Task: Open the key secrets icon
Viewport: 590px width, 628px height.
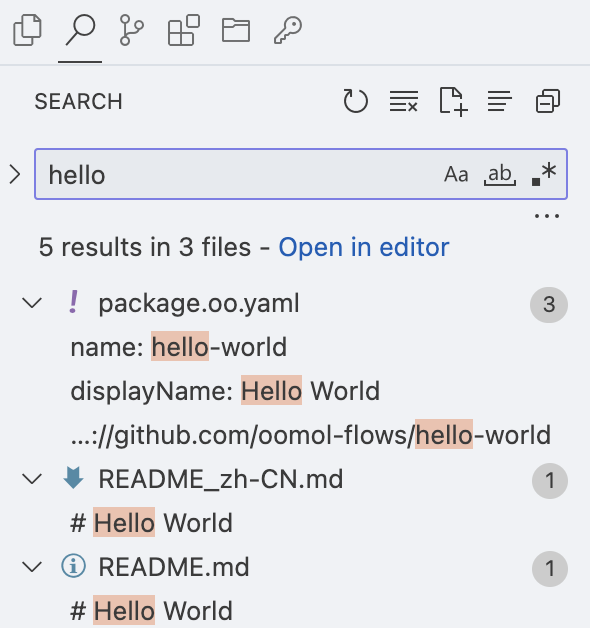Action: pyautogui.click(x=288, y=30)
